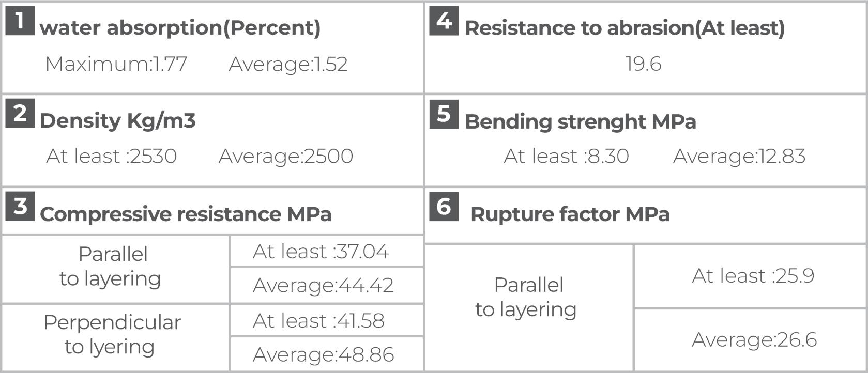Click the Maximum:1.77 value
868x373 pixels.
[x=116, y=64]
